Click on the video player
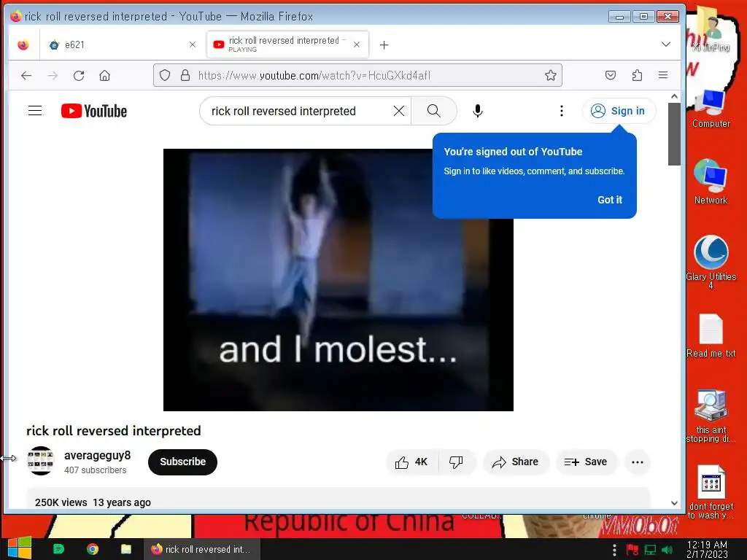 (338, 280)
